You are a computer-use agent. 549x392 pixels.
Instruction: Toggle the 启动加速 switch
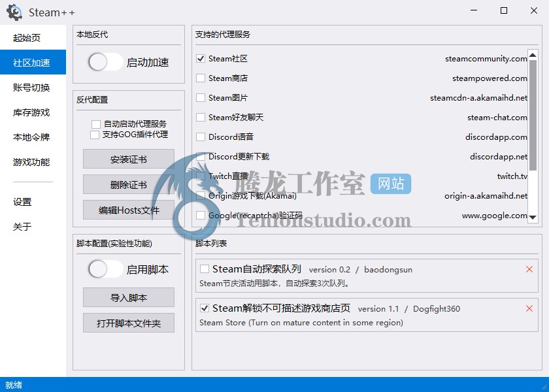click(x=105, y=62)
